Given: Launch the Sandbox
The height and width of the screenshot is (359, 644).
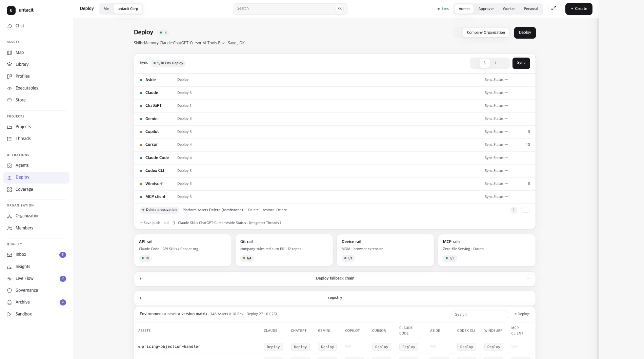Looking at the screenshot, I should pos(36,314).
